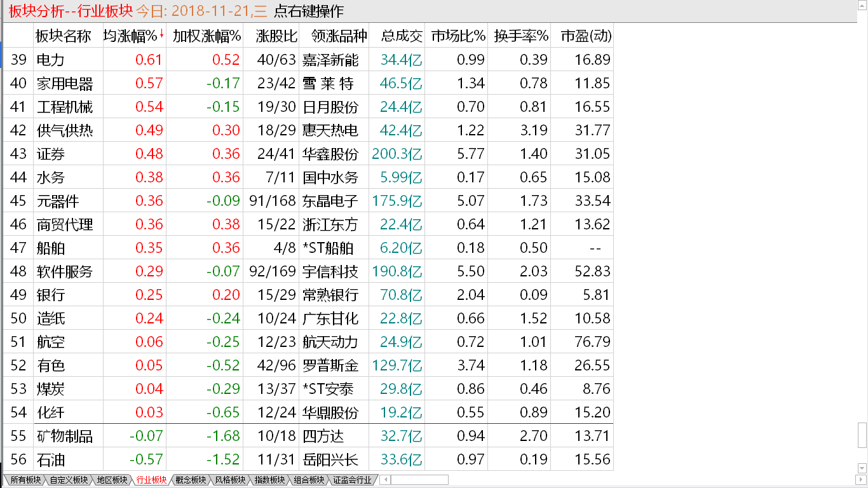Select the 水务 sector name

(50, 177)
